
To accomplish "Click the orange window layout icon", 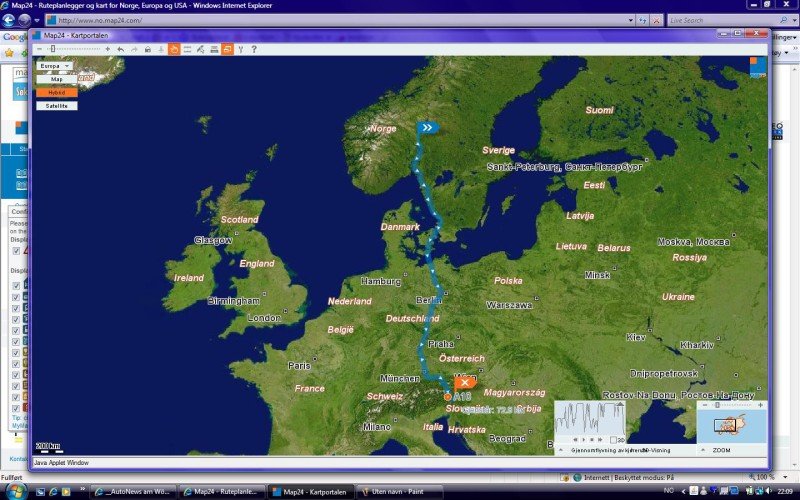I will [227, 49].
